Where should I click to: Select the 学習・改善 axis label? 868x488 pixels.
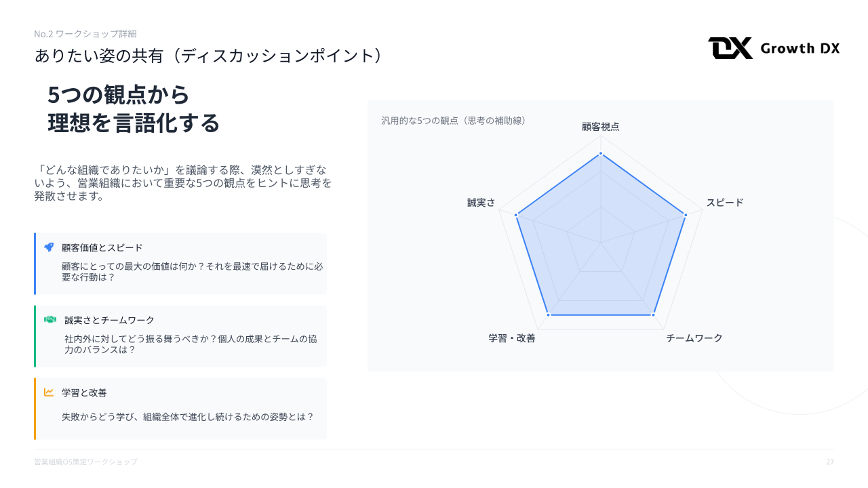pyautogui.click(x=512, y=338)
